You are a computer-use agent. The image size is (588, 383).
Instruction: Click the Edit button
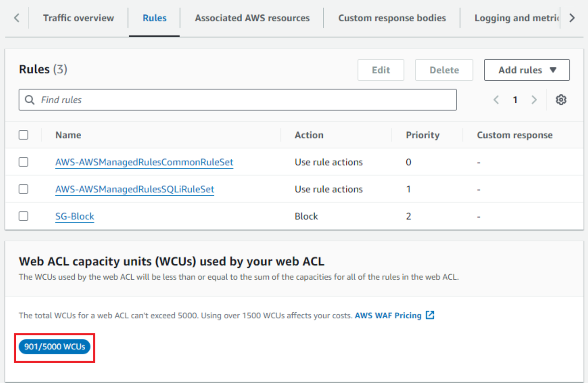click(381, 70)
